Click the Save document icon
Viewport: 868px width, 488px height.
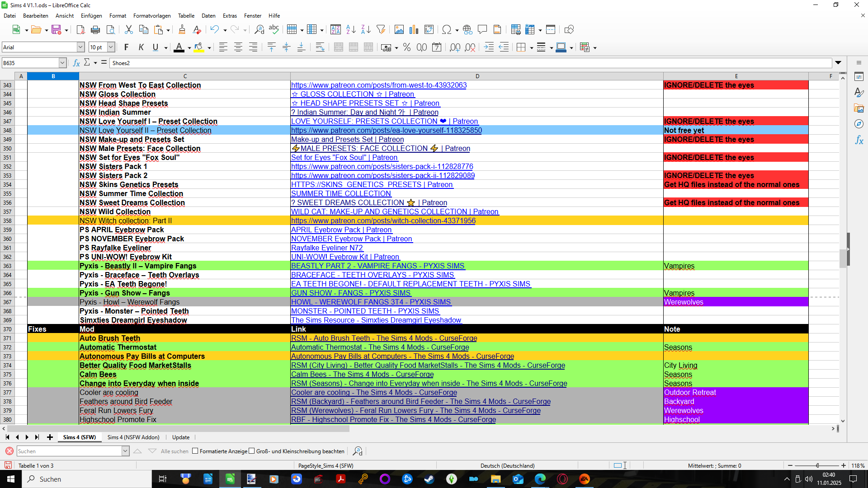click(57, 30)
